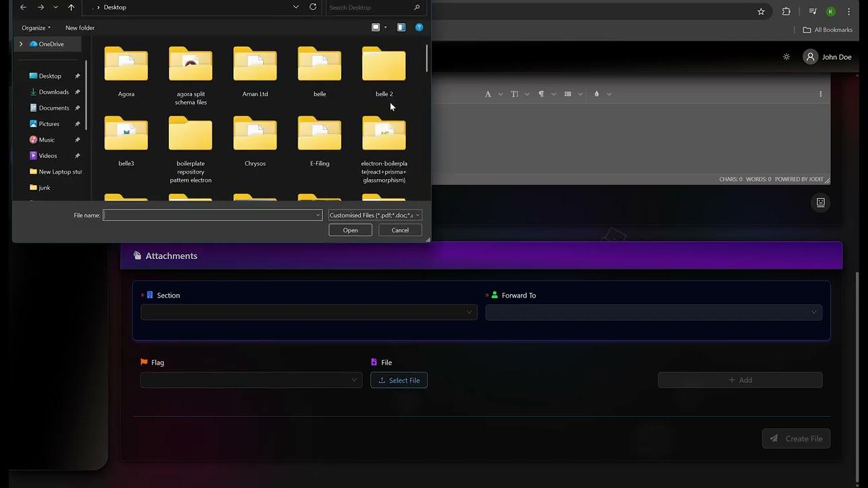Open All Bookmarks folder
This screenshot has width=868, height=488.
(x=827, y=30)
